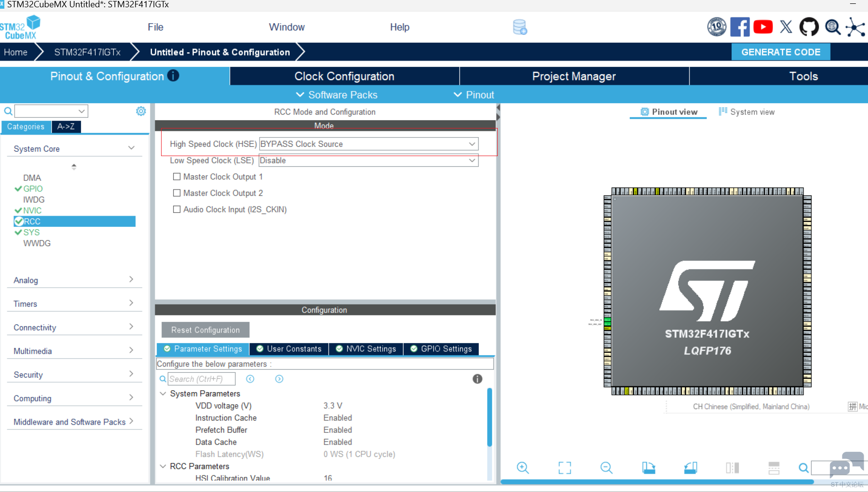
Task: Click the info icon beside Pinout & Configuration
Action: pos(173,76)
